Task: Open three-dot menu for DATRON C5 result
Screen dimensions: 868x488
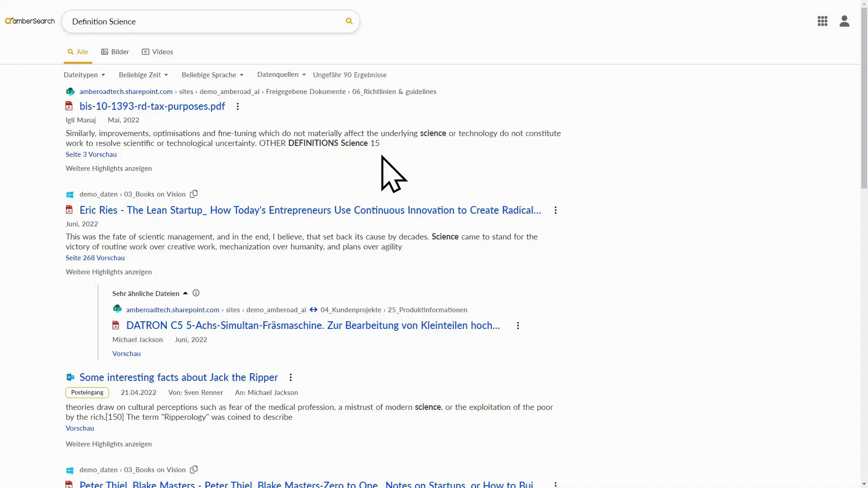Action: 518,326
